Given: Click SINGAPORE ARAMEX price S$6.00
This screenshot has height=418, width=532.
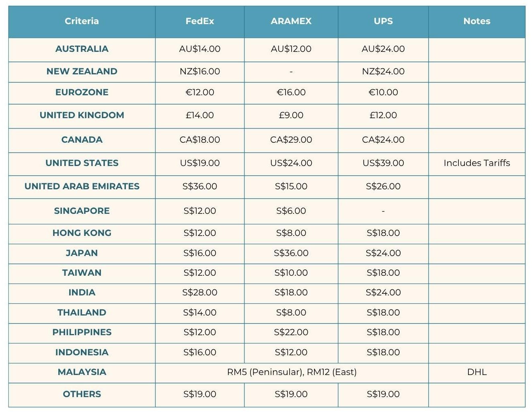Looking at the screenshot, I should click(291, 211).
